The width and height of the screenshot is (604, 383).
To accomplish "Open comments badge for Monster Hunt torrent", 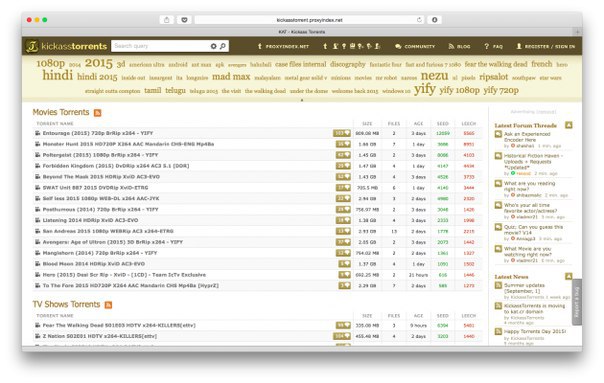I will pyautogui.click(x=343, y=144).
